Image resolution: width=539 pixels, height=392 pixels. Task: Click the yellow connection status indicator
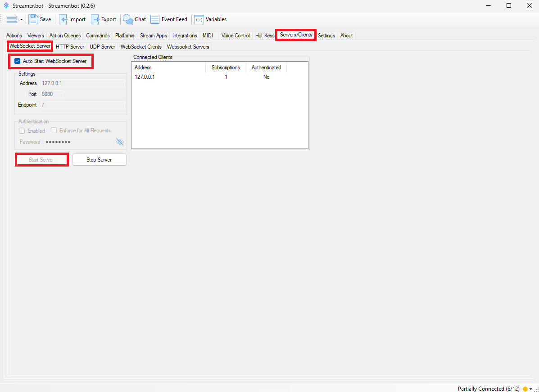pos(525,389)
